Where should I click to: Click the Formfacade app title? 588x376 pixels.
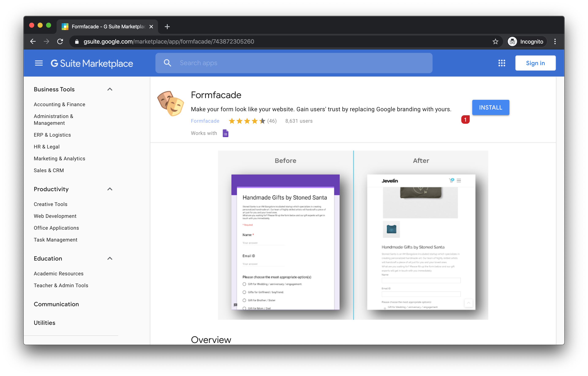coord(216,95)
